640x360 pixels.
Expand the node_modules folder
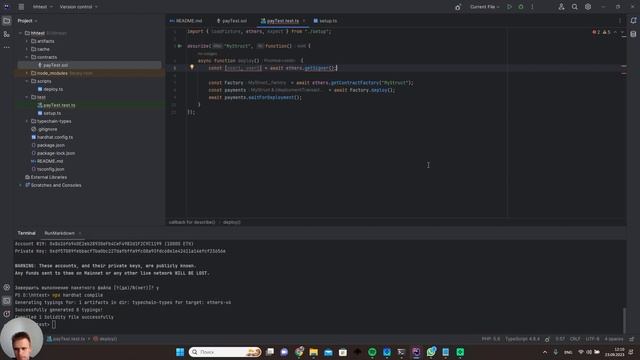pyautogui.click(x=27, y=73)
